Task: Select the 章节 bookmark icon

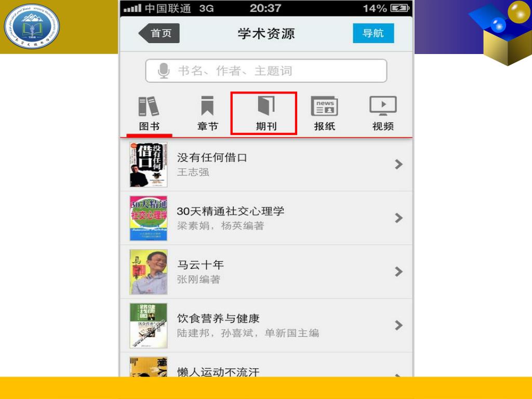Action: (x=207, y=106)
